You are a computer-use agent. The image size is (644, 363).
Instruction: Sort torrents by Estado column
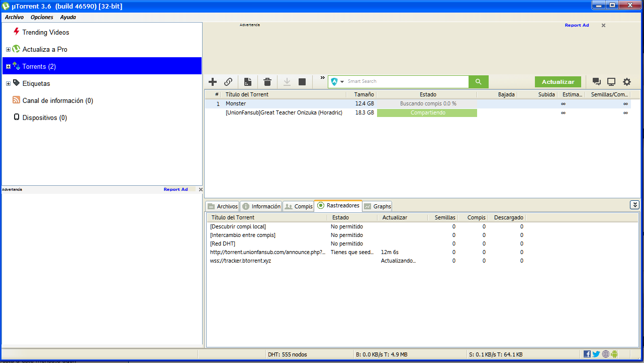pos(427,94)
